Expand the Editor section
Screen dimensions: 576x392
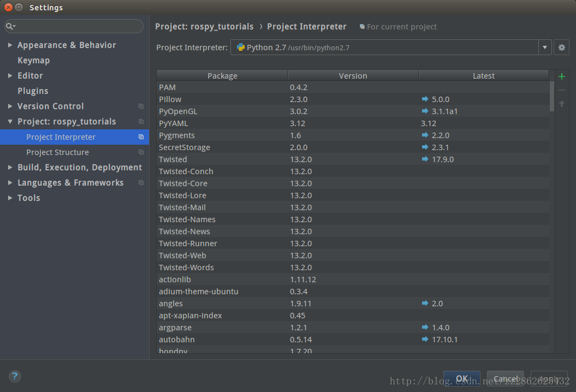pos(10,75)
